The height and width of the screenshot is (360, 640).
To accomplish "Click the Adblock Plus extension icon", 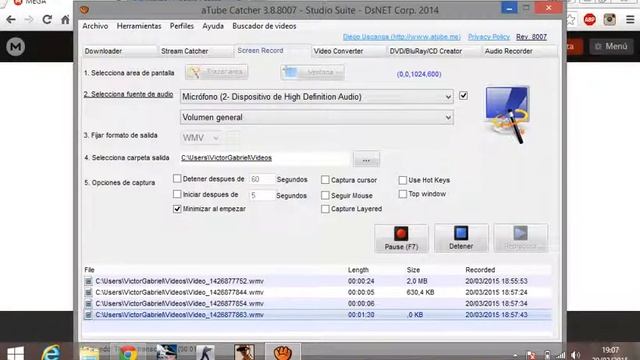I will [x=589, y=20].
